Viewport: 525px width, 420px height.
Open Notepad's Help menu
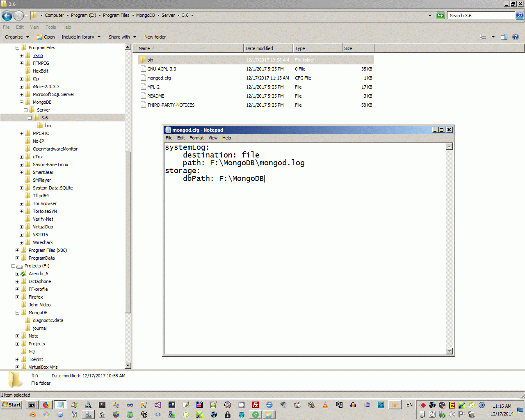[x=226, y=138]
